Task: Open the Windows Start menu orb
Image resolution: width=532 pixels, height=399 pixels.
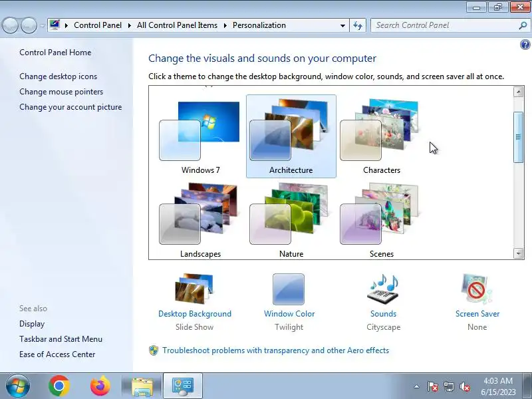Action: point(18,386)
